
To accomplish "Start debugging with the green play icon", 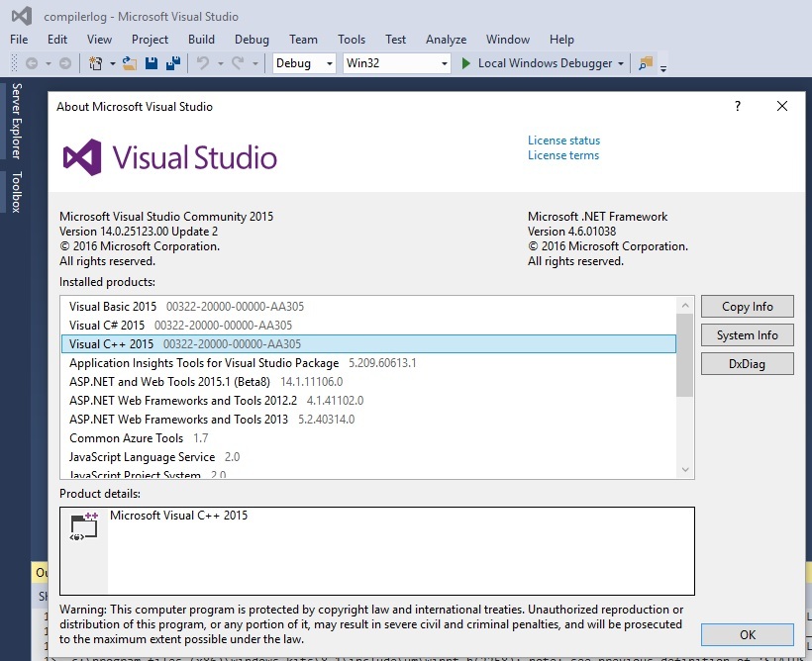I will click(x=466, y=63).
